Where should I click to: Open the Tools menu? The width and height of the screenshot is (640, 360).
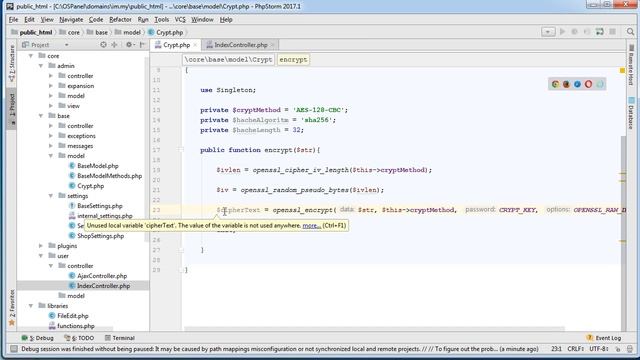162,20
